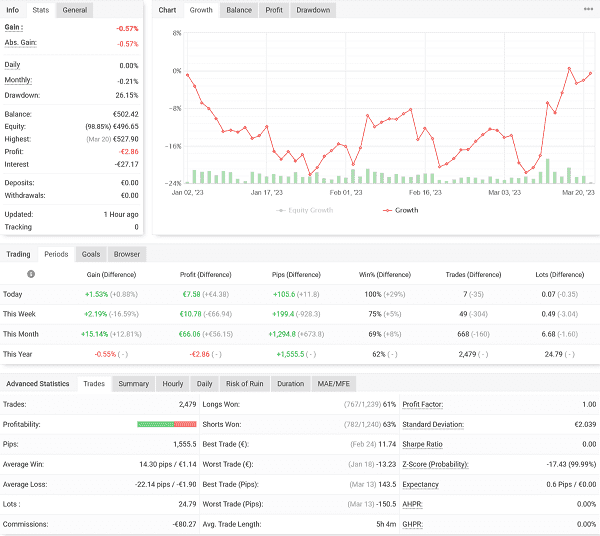The height and width of the screenshot is (536, 600).
Task: Open the Balance chart tab
Action: click(239, 10)
